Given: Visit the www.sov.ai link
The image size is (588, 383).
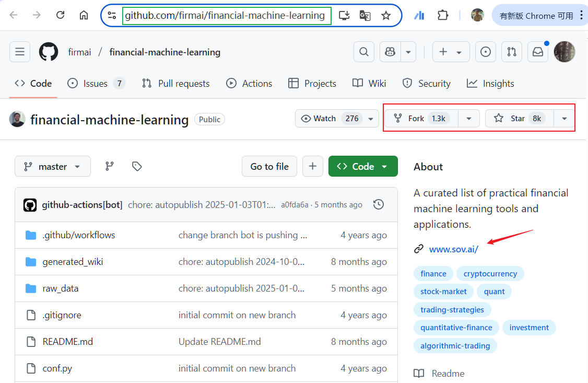Looking at the screenshot, I should tap(453, 249).
